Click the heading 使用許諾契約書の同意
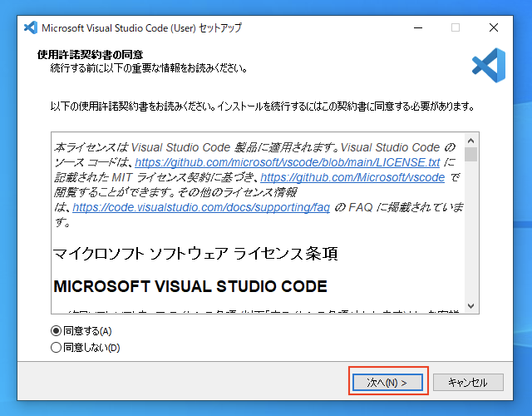The height and width of the screenshot is (416, 532). [x=91, y=54]
